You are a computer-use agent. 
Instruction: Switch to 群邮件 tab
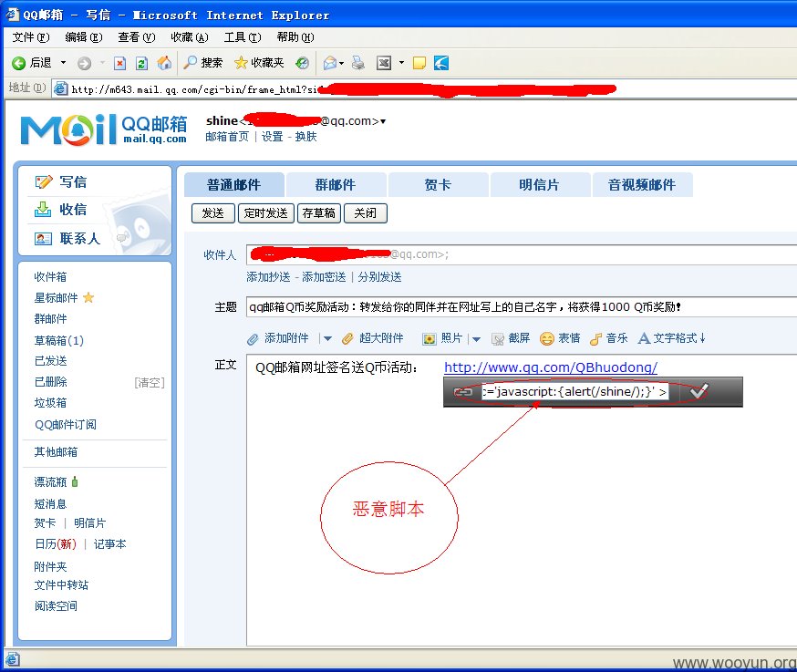tap(336, 184)
